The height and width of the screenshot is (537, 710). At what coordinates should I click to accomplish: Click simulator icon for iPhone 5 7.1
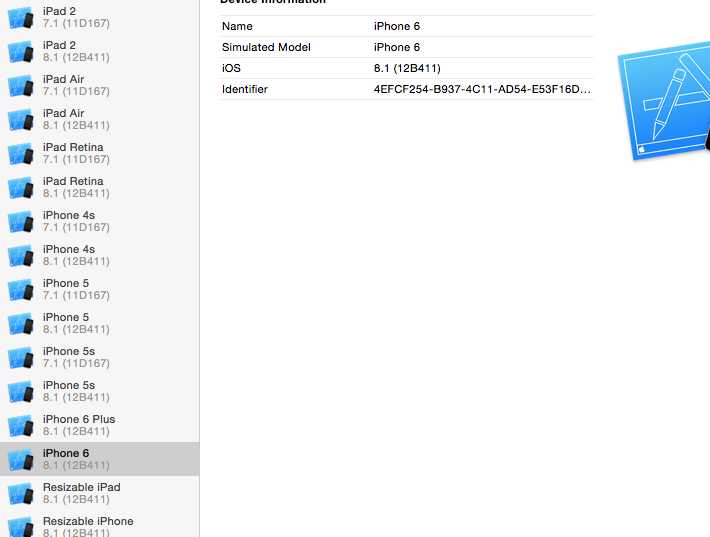click(21, 289)
